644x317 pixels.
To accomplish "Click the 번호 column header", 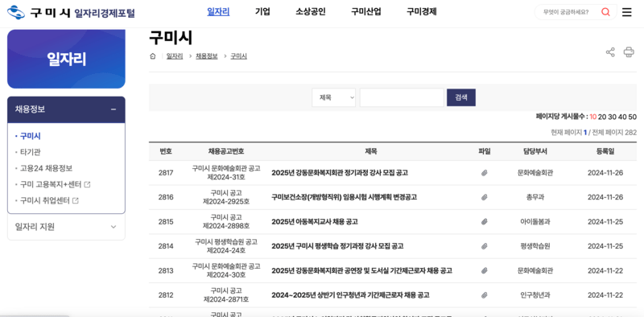I will [x=166, y=151].
